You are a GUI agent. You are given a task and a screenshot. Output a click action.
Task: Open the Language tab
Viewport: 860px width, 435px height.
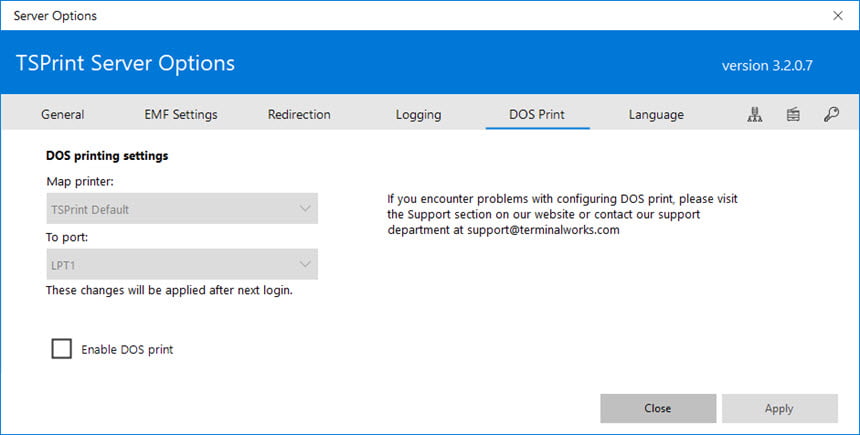click(656, 114)
